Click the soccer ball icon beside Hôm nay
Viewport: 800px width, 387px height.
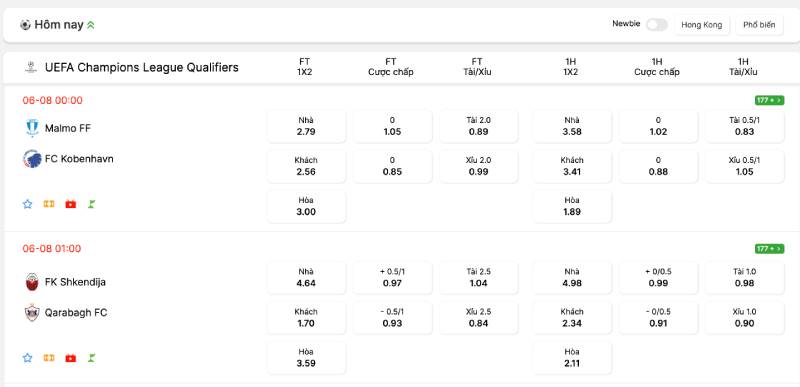click(x=25, y=24)
